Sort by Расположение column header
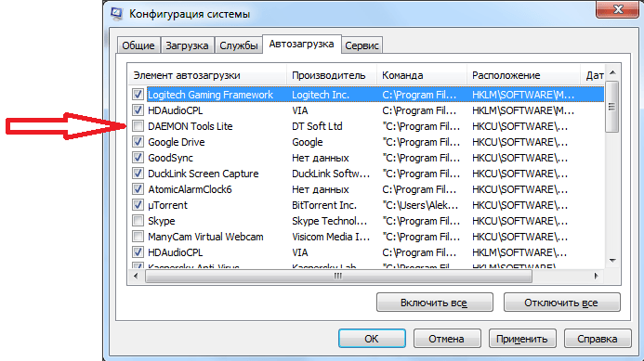Image resolution: width=644 pixels, height=361 pixels. coord(523,75)
